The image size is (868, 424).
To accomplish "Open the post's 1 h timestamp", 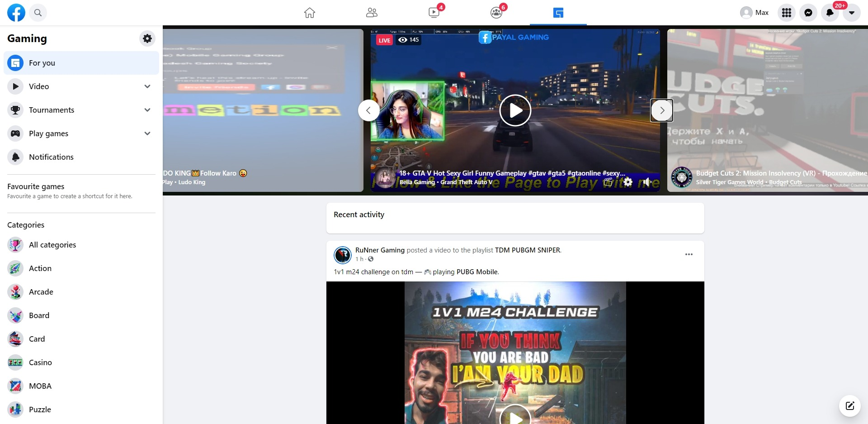I will coord(359,259).
